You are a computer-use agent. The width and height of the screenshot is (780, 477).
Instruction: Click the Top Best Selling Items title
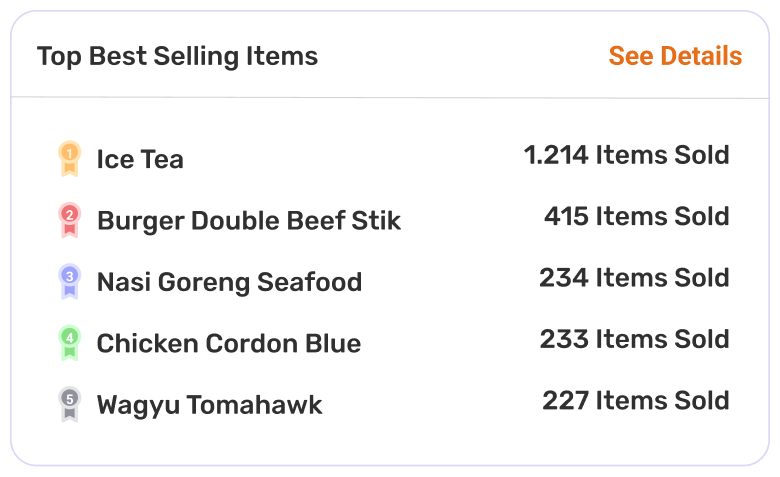click(177, 56)
